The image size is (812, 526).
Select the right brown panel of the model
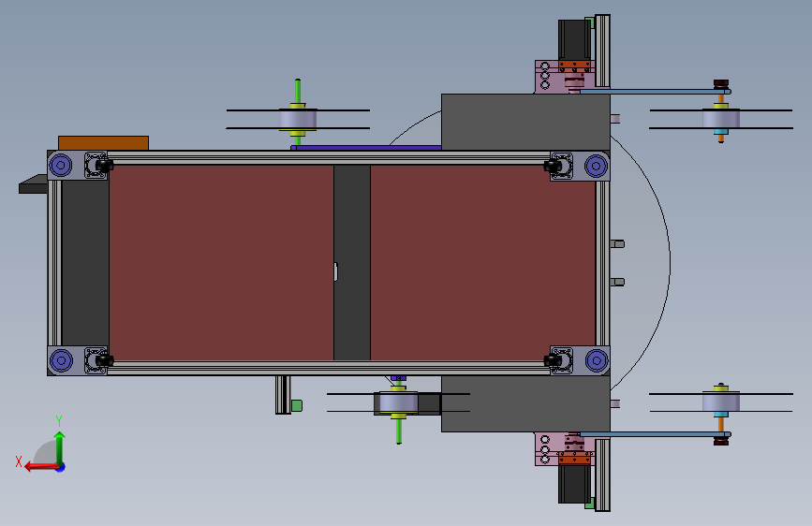482,262
